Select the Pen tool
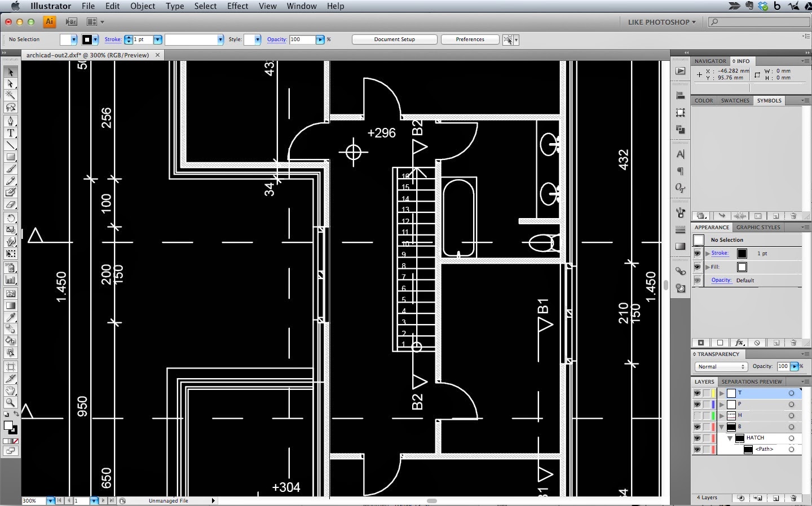The image size is (812, 506). pos(10,121)
